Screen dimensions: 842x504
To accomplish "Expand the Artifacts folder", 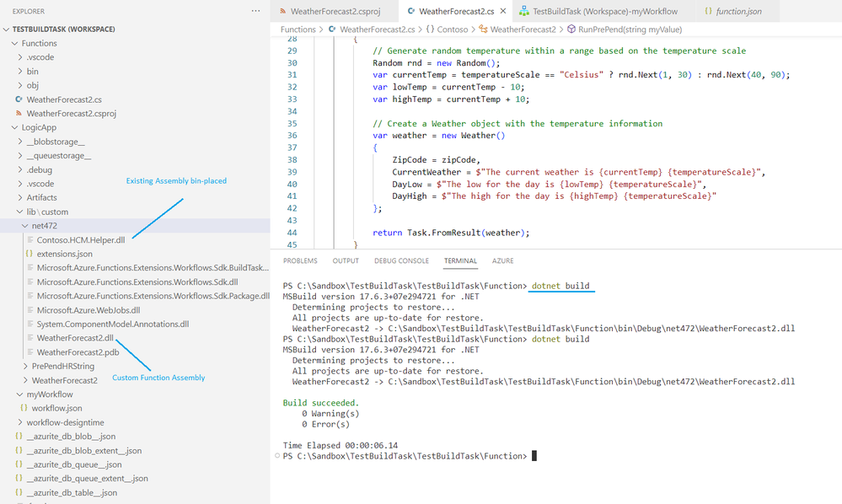I will pyautogui.click(x=20, y=197).
